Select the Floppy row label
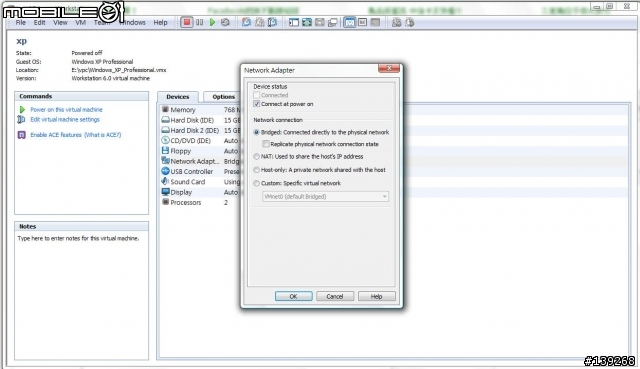 coord(180,151)
